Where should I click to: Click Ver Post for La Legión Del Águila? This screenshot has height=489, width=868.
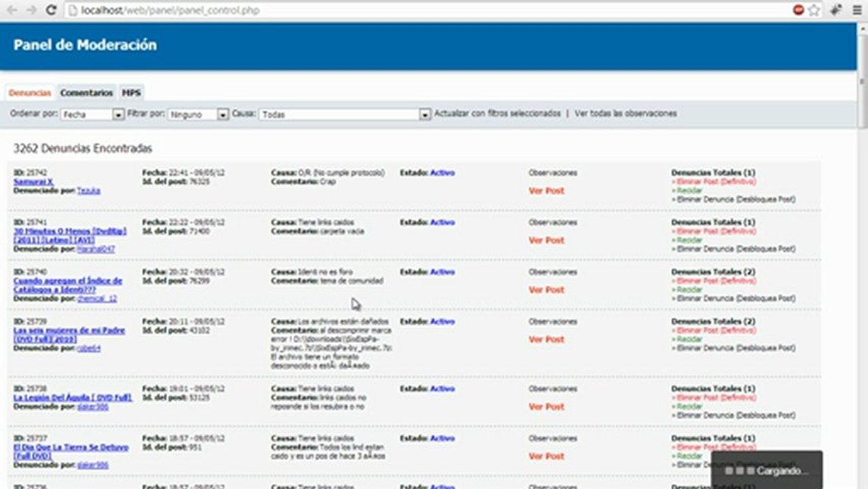point(546,407)
